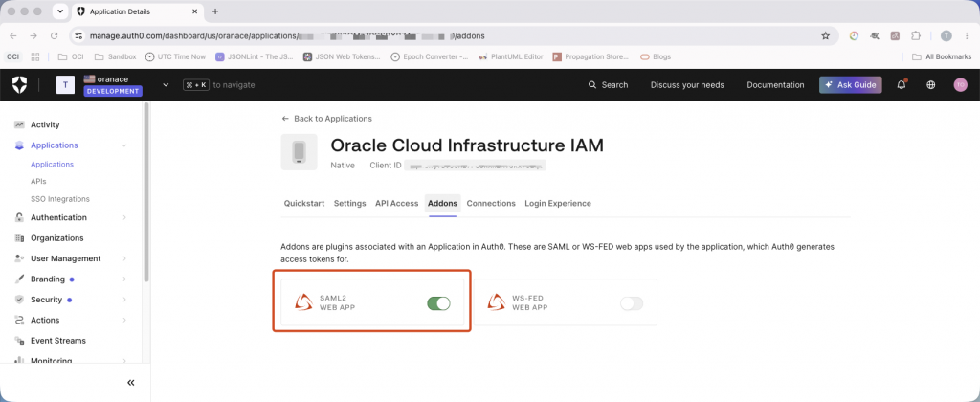Switch to the Login Experience tab
The height and width of the screenshot is (402, 980).
pyautogui.click(x=558, y=203)
